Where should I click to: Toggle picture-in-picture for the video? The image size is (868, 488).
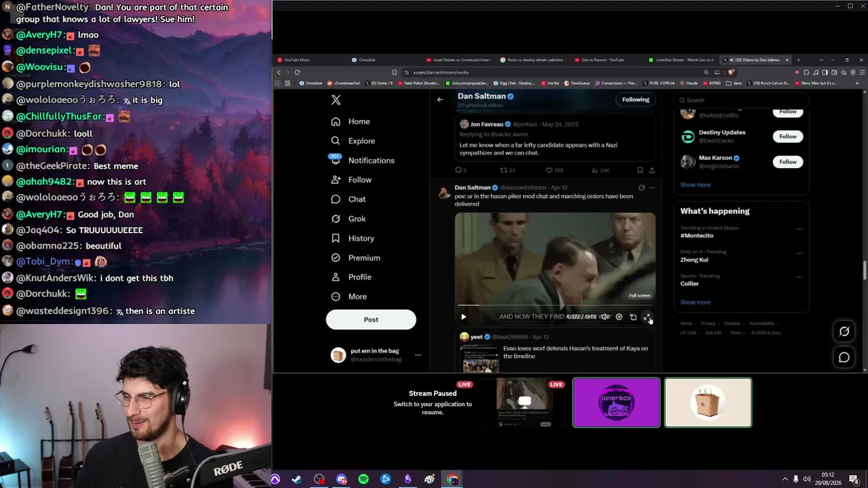633,317
